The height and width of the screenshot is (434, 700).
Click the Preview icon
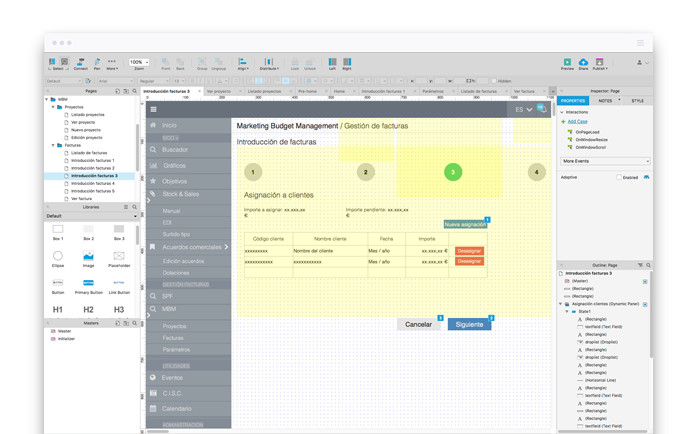coord(567,62)
